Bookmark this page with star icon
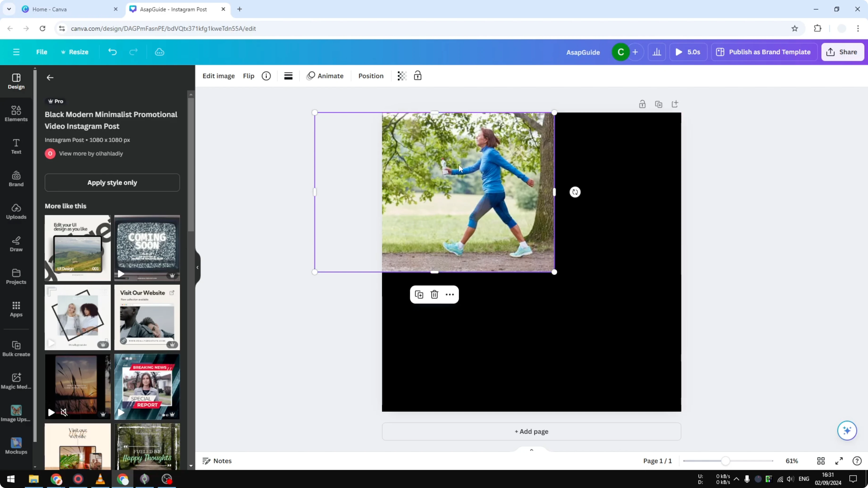Screen dimensions: 868x488 coord(795,29)
